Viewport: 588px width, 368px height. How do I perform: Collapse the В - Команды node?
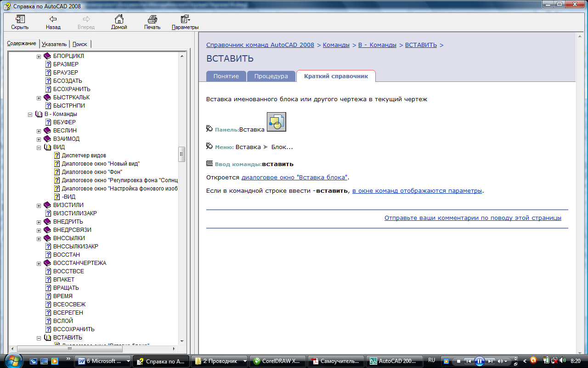click(x=30, y=114)
